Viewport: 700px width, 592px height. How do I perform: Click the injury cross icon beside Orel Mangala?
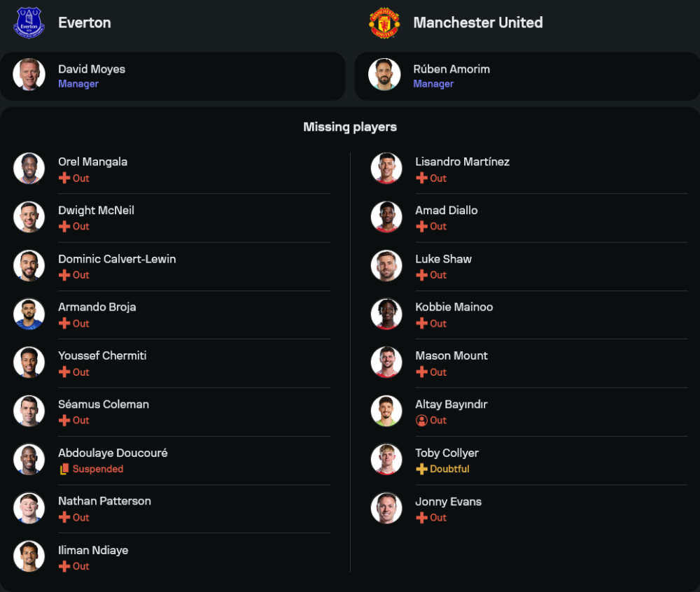(64, 178)
